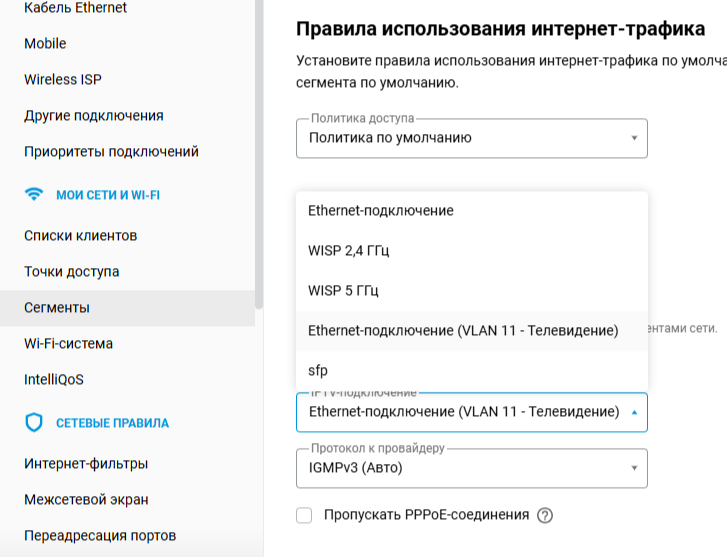Click the Wi-Fi icon beside МОИ СЕТИ И WI-FI
Viewport: 727px width, 557px height.
(x=33, y=194)
